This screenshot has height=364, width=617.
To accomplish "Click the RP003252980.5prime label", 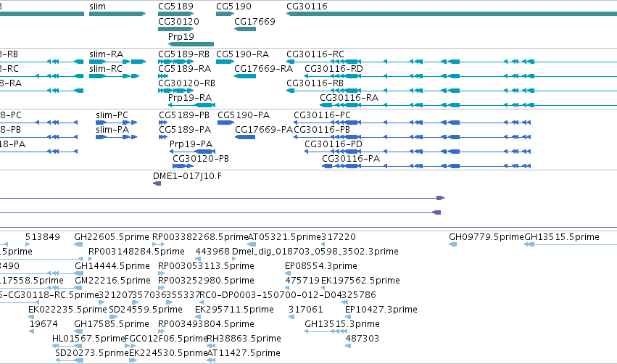I will 206,281.
